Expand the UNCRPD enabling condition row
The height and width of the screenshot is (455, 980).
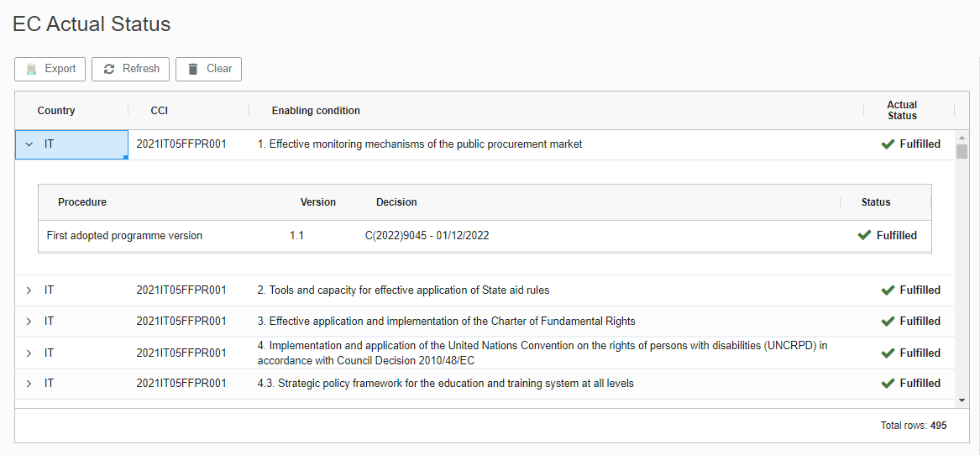[29, 353]
